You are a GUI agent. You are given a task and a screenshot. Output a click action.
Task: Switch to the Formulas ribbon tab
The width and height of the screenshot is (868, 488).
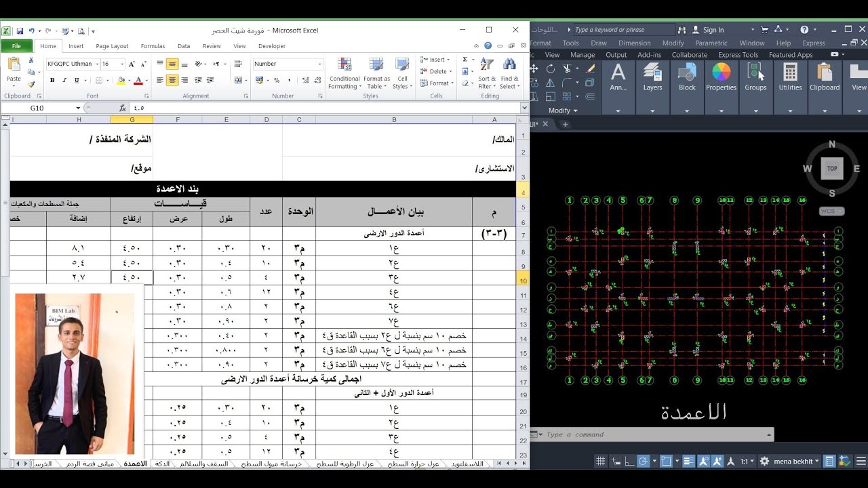click(x=153, y=46)
